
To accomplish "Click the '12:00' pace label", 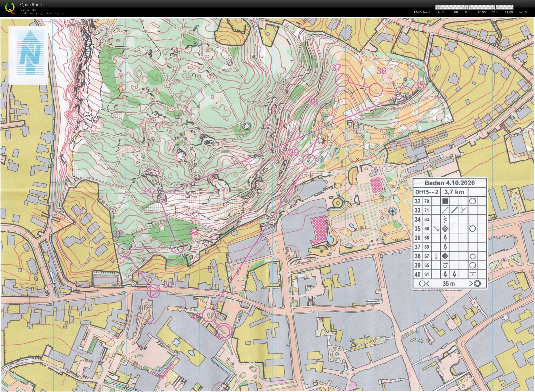I will tap(495, 12).
